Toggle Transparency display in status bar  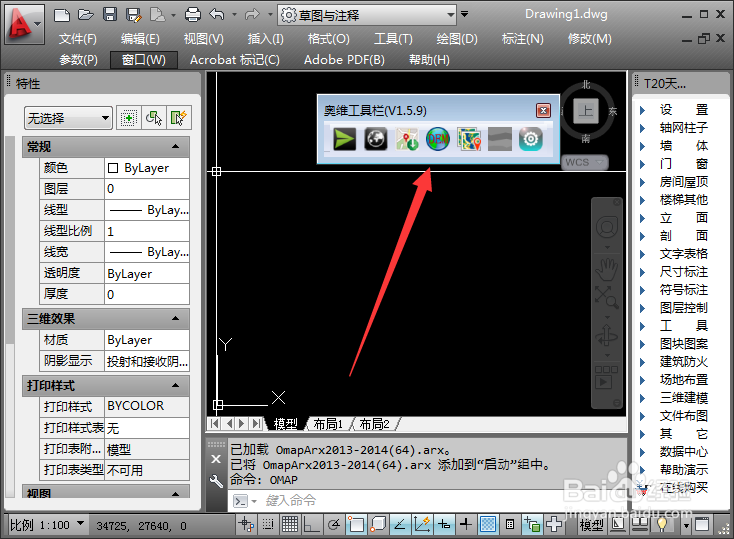click(x=488, y=524)
